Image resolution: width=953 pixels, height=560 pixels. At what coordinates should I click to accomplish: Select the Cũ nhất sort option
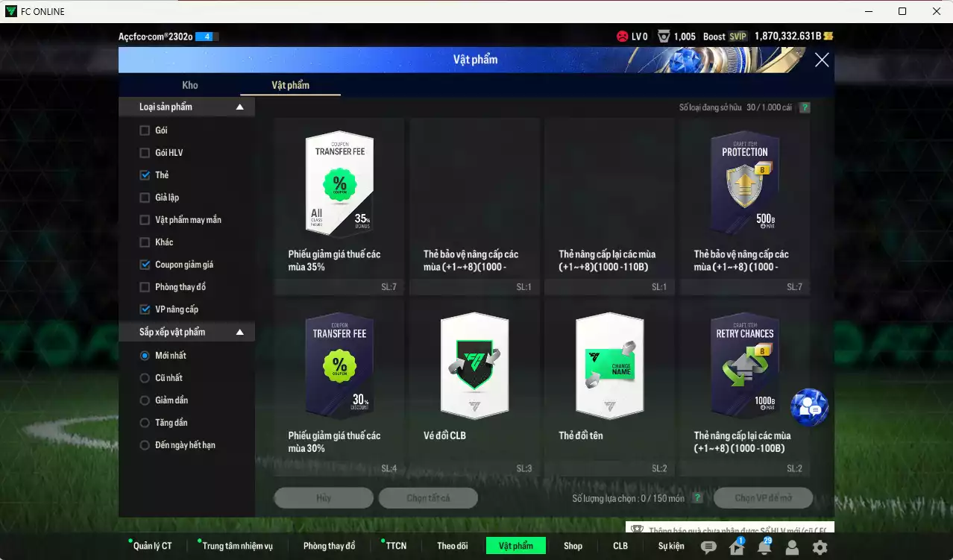click(145, 378)
